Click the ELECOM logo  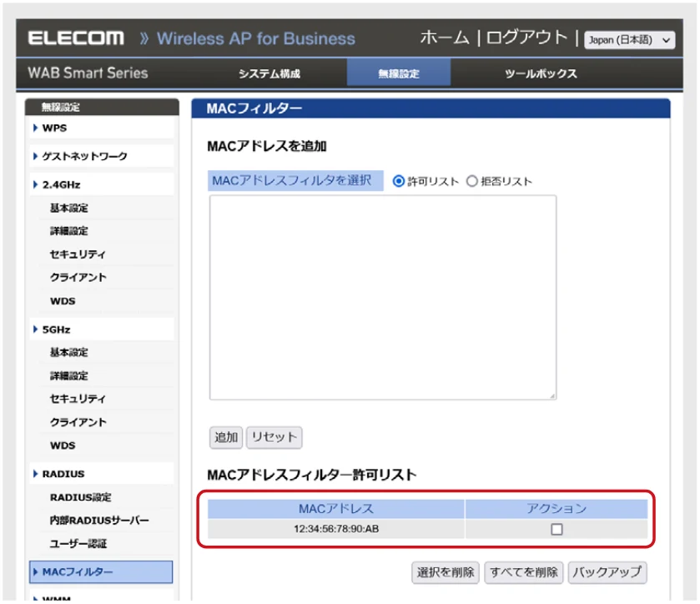(x=76, y=38)
